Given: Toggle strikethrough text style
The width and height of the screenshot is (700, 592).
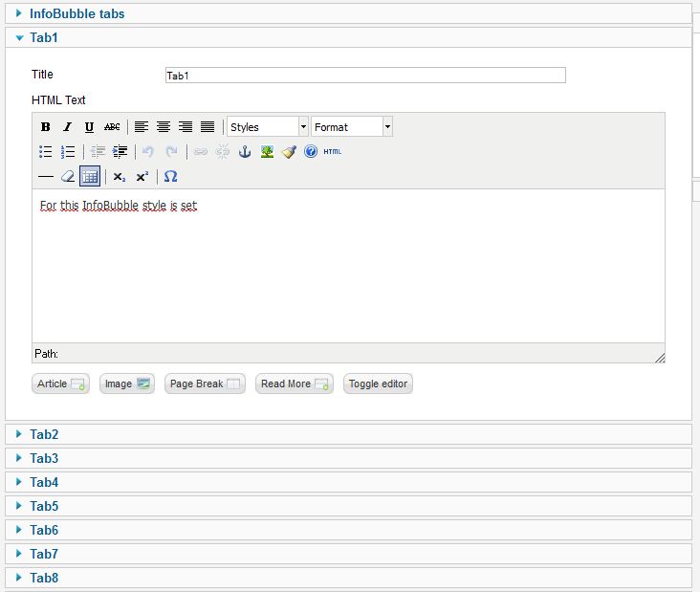Looking at the screenshot, I should click(112, 127).
